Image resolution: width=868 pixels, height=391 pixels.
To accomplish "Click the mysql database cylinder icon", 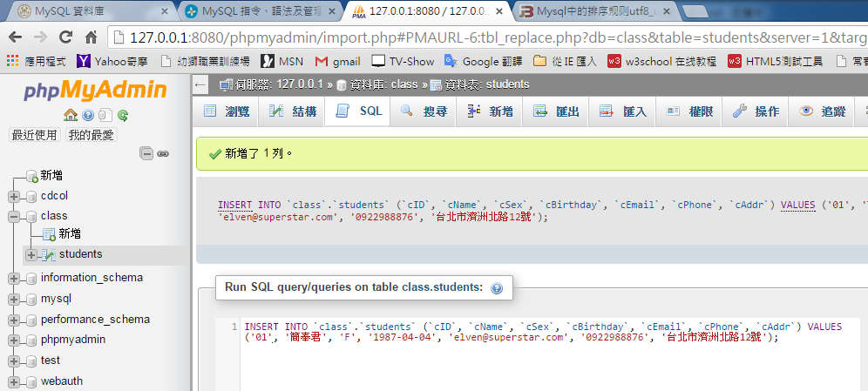I will (x=32, y=300).
